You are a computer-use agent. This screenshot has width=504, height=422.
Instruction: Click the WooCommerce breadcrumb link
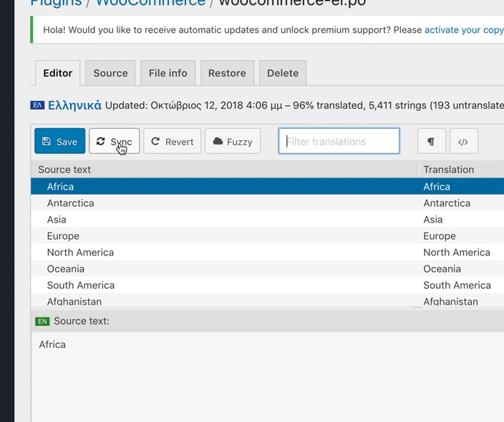tap(150, 3)
